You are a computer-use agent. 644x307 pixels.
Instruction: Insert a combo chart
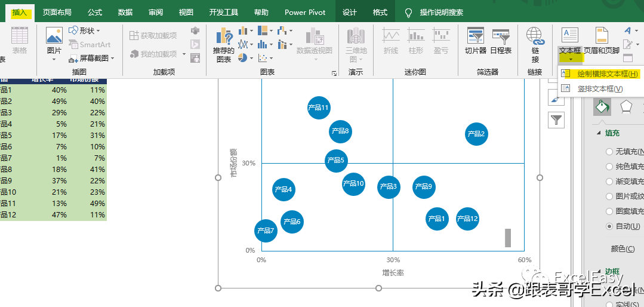[x=285, y=44]
